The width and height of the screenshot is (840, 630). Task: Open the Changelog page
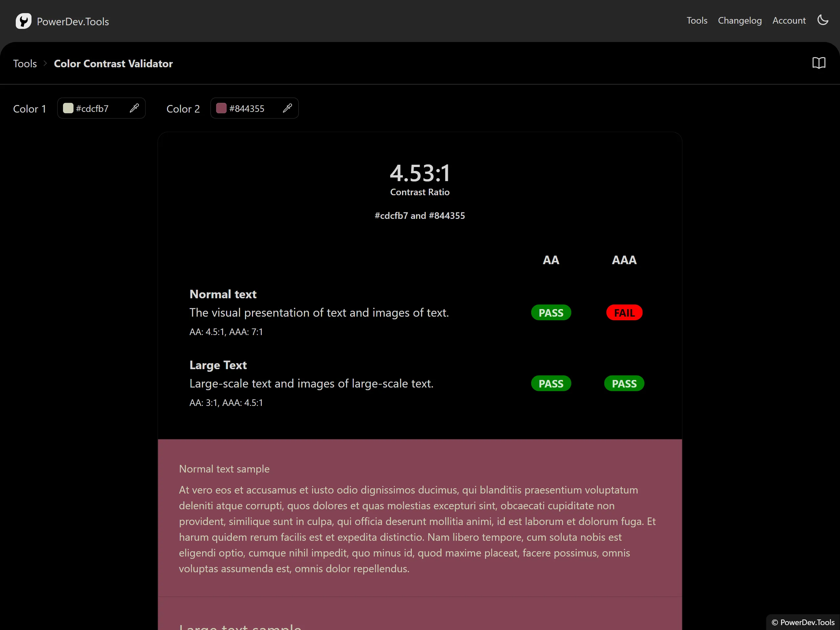(740, 20)
